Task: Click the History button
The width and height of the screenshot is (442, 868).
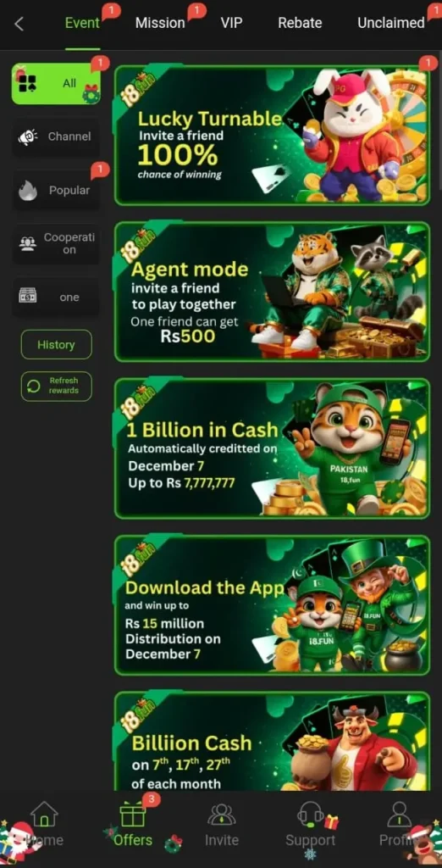Action: coord(57,344)
